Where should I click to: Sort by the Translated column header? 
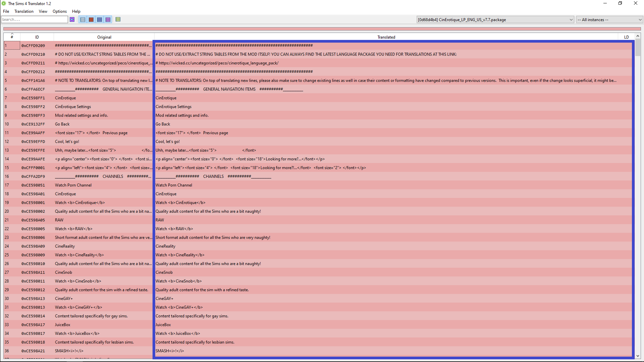pyautogui.click(x=386, y=37)
